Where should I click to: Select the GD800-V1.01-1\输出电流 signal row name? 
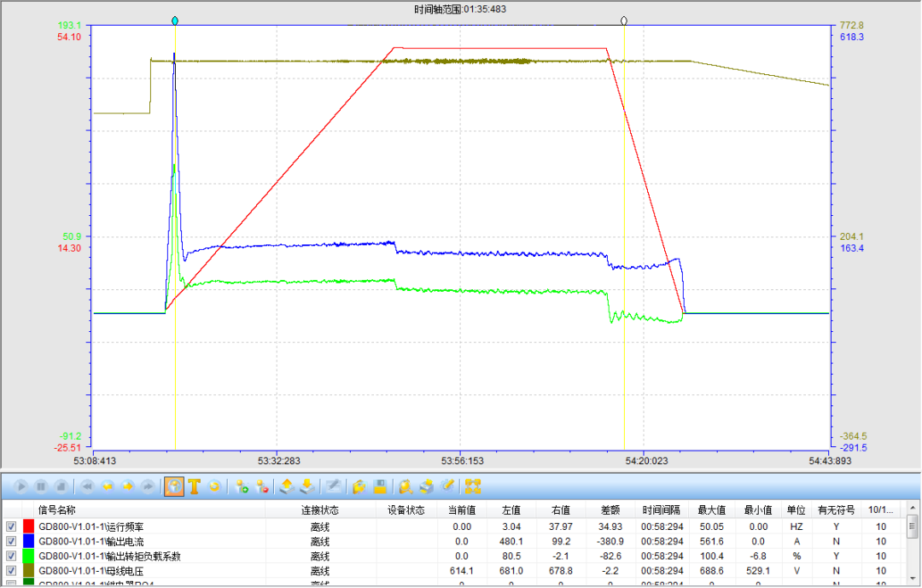click(91, 542)
